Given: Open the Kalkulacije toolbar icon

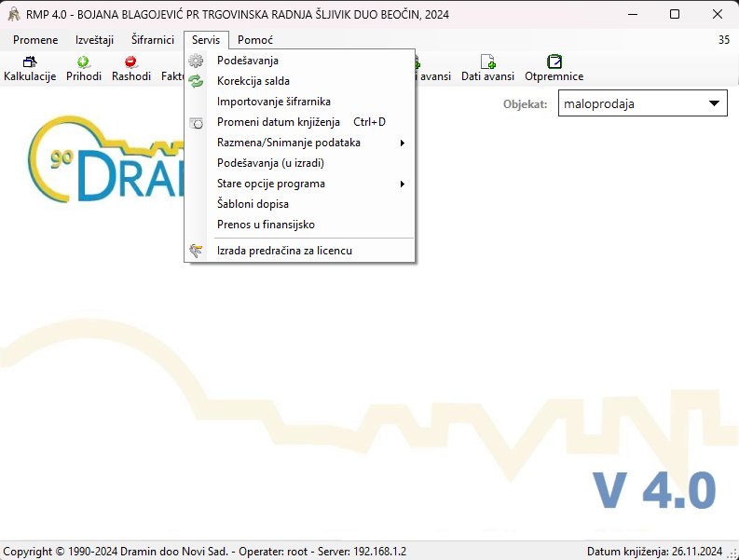Looking at the screenshot, I should pos(30,61).
